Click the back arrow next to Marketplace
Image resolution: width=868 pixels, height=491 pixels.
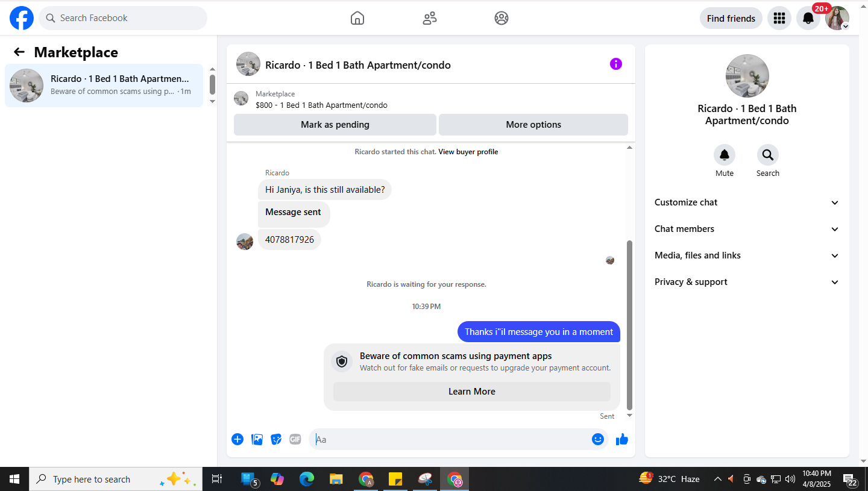tap(19, 52)
